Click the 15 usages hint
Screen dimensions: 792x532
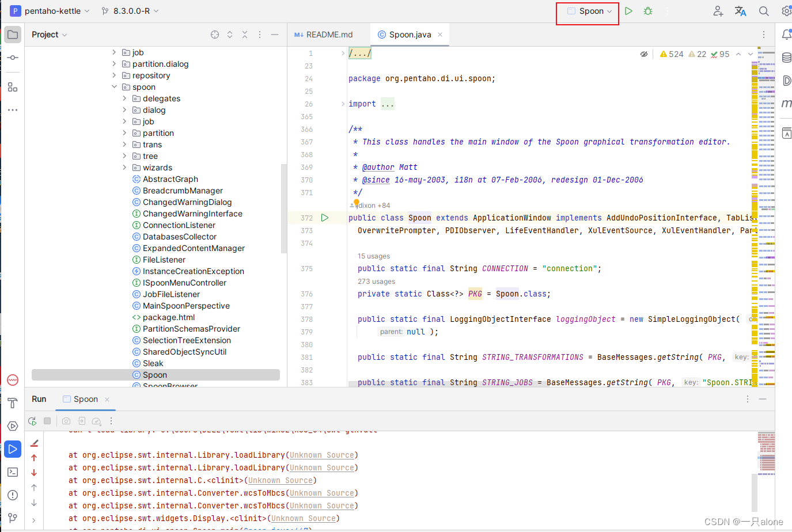(373, 256)
